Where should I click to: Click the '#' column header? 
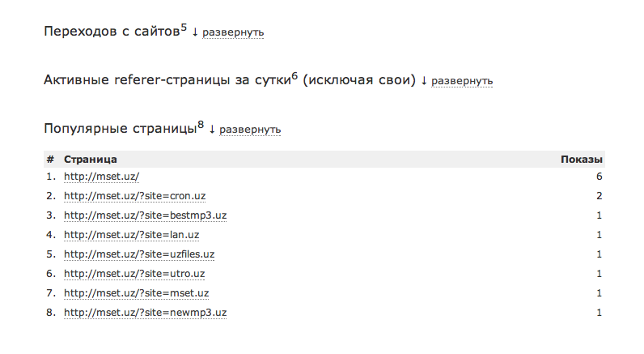click(x=50, y=159)
